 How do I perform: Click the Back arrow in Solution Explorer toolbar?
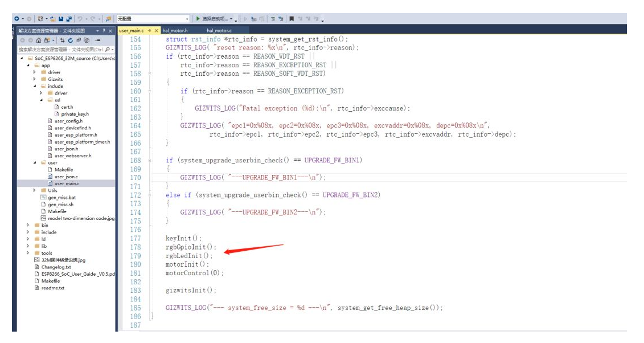click(x=22, y=40)
